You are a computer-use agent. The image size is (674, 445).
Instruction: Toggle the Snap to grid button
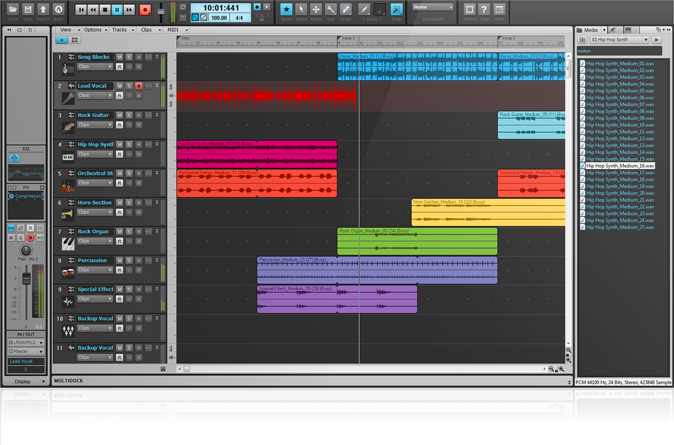pyautogui.click(x=396, y=9)
